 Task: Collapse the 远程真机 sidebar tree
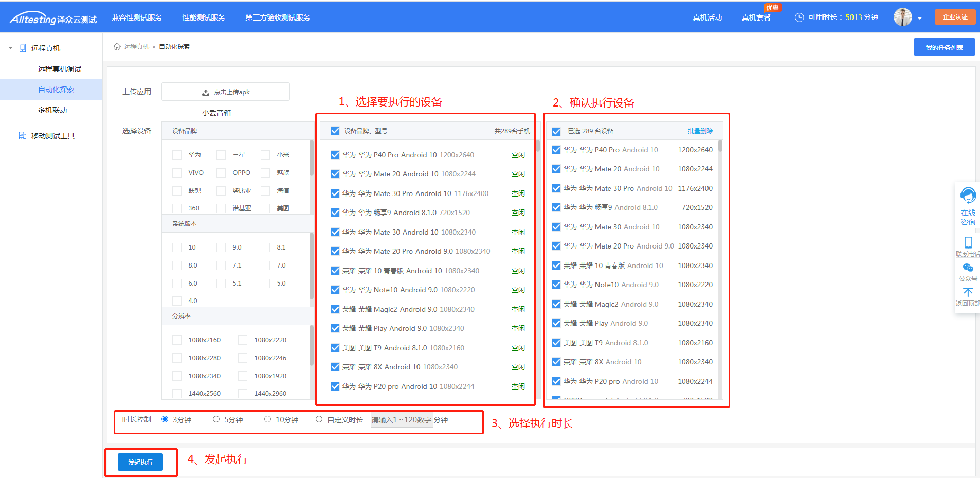10,48
